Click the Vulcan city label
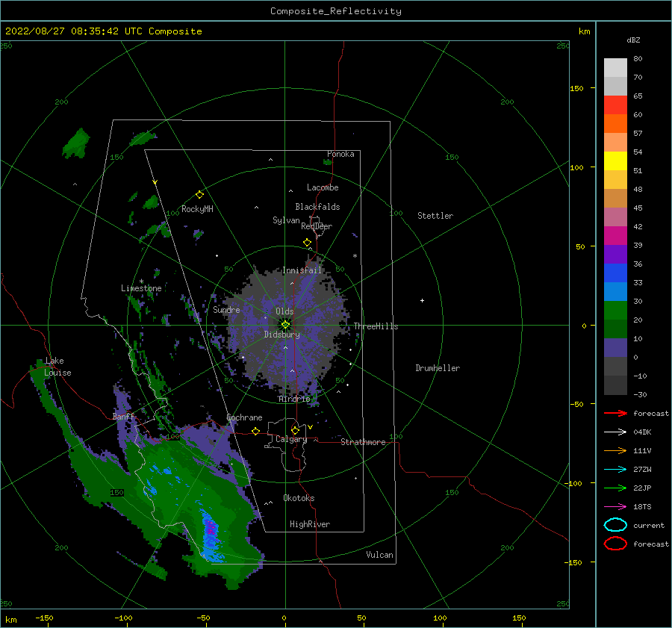672x628 pixels. [380, 555]
